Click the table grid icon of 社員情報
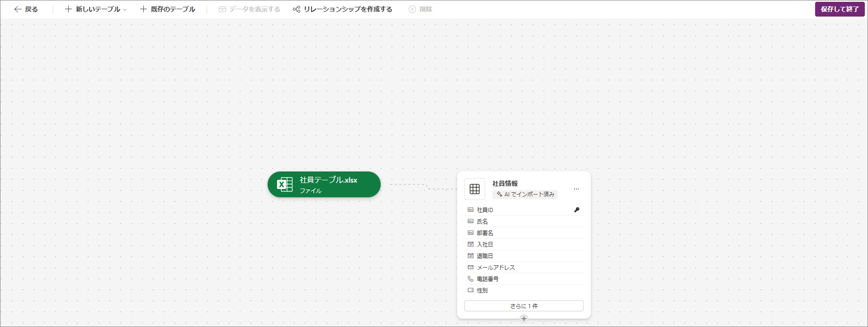The width and height of the screenshot is (868, 327). [x=475, y=189]
